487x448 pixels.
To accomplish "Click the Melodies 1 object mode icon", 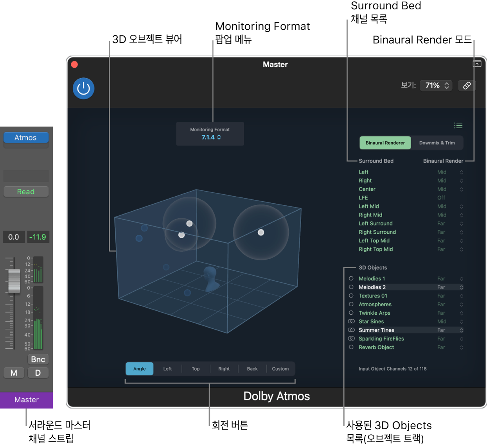I will (x=351, y=279).
